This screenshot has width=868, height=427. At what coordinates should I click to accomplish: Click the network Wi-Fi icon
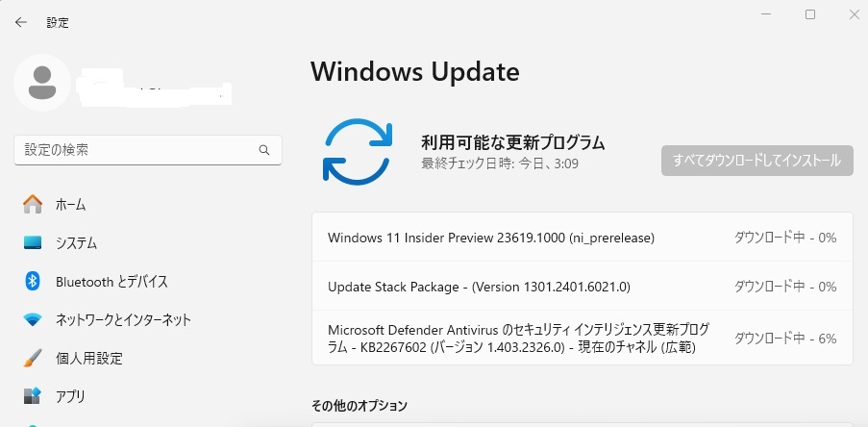pyautogui.click(x=33, y=319)
